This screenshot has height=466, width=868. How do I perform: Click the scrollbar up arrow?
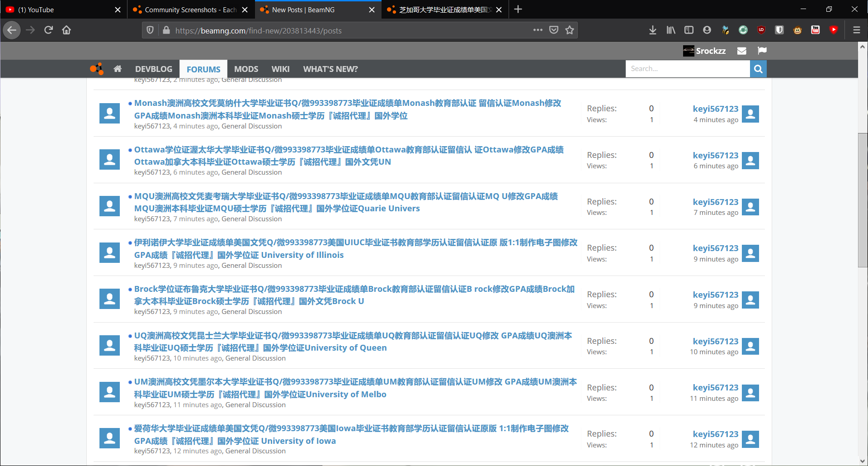pyautogui.click(x=863, y=47)
